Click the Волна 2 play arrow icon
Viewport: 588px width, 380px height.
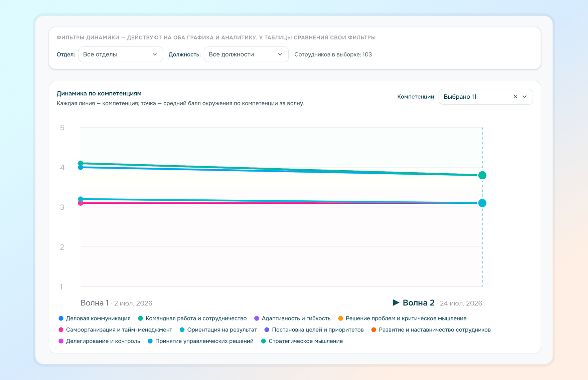(396, 302)
